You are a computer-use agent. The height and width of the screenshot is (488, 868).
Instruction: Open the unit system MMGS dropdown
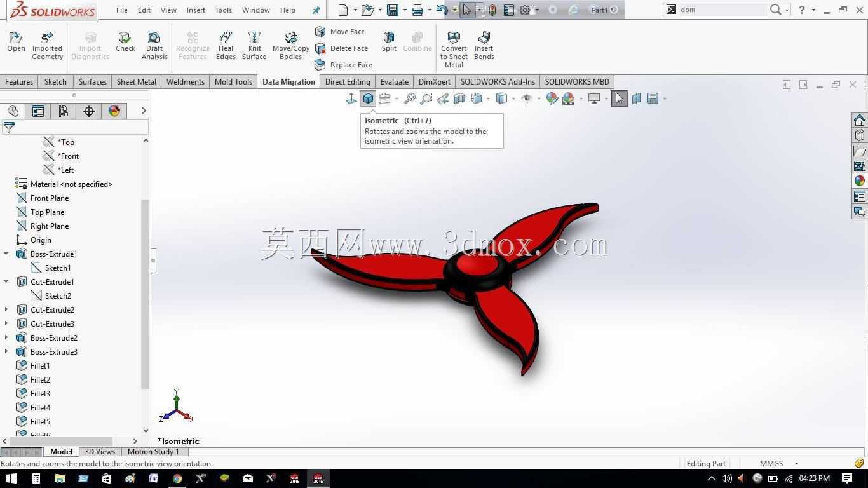pyautogui.click(x=796, y=464)
